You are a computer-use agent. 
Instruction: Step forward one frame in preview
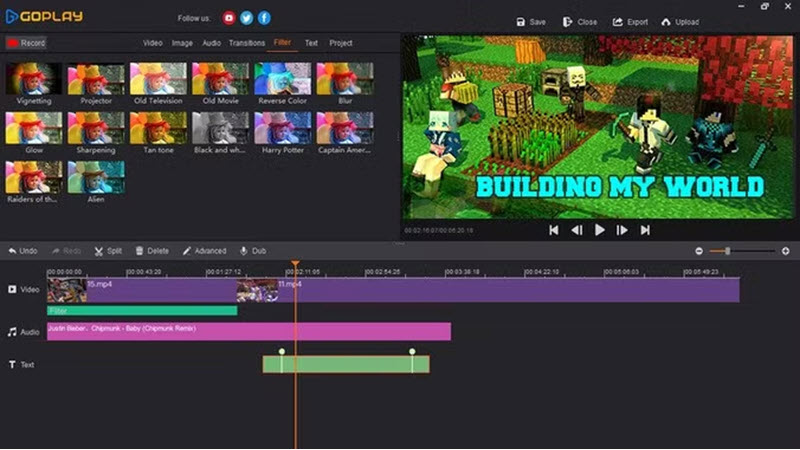pyautogui.click(x=622, y=230)
